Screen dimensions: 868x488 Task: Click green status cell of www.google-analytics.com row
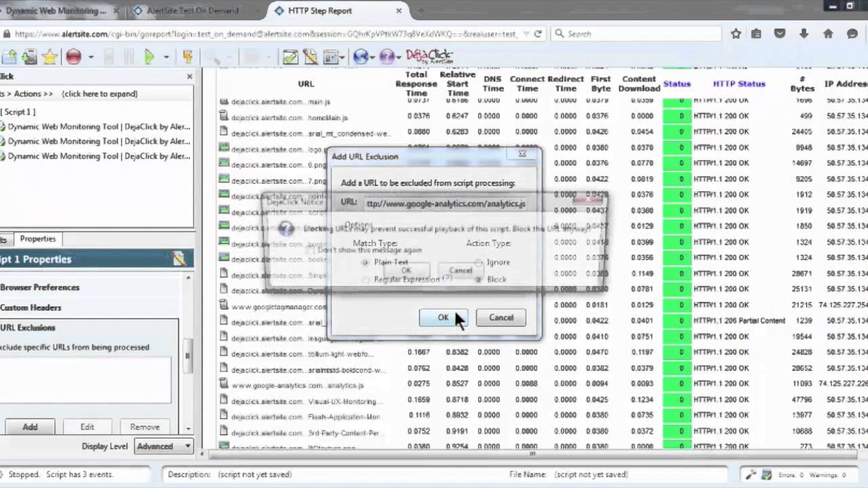click(x=677, y=384)
